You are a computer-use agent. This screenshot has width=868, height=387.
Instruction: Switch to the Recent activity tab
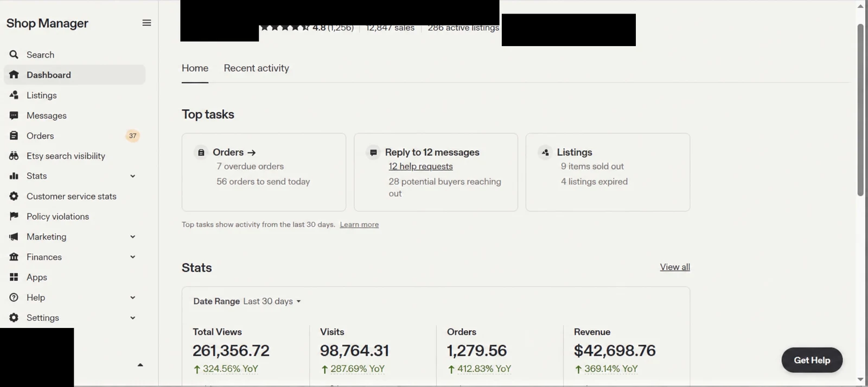(257, 68)
